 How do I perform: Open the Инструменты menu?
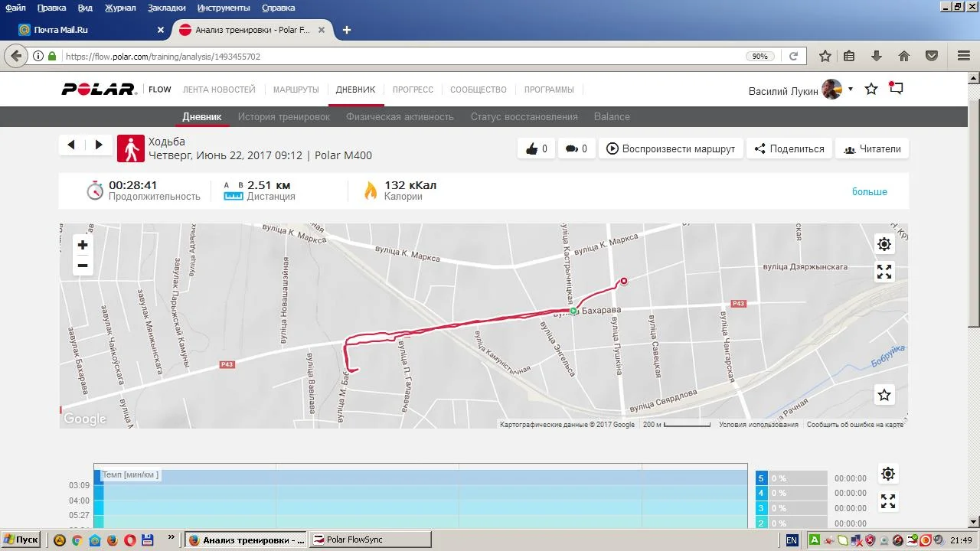tap(224, 8)
